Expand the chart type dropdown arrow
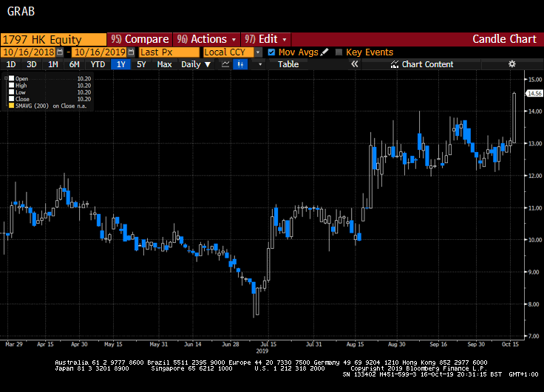 [260, 64]
